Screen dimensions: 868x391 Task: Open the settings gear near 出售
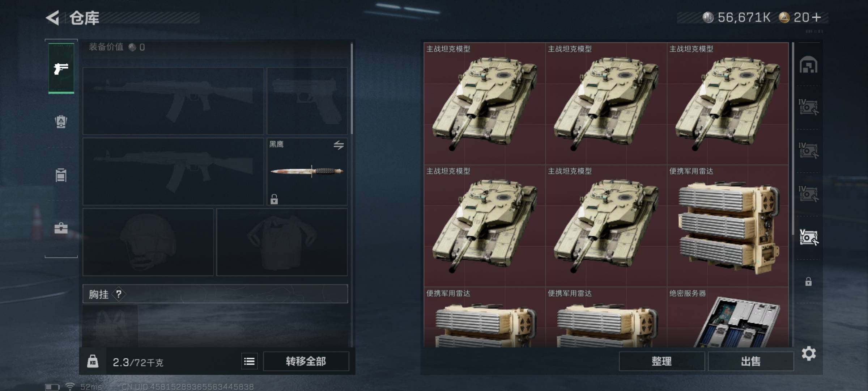pyautogui.click(x=809, y=353)
